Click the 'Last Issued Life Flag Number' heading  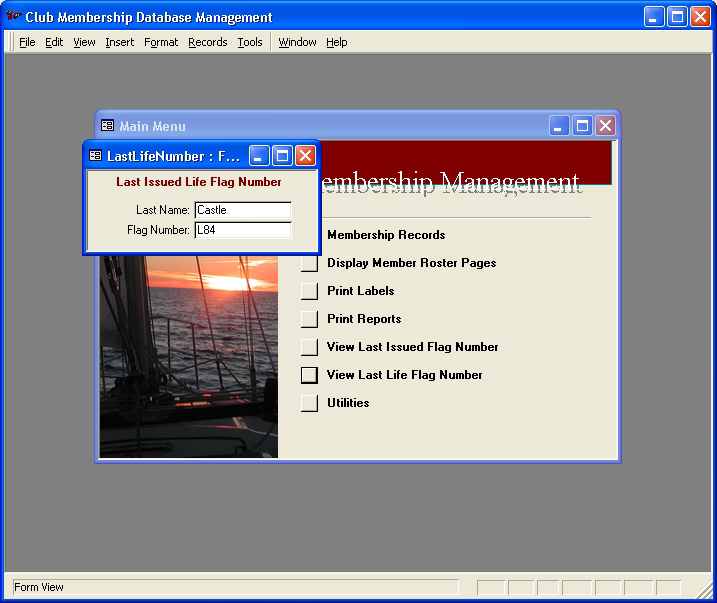(198, 182)
